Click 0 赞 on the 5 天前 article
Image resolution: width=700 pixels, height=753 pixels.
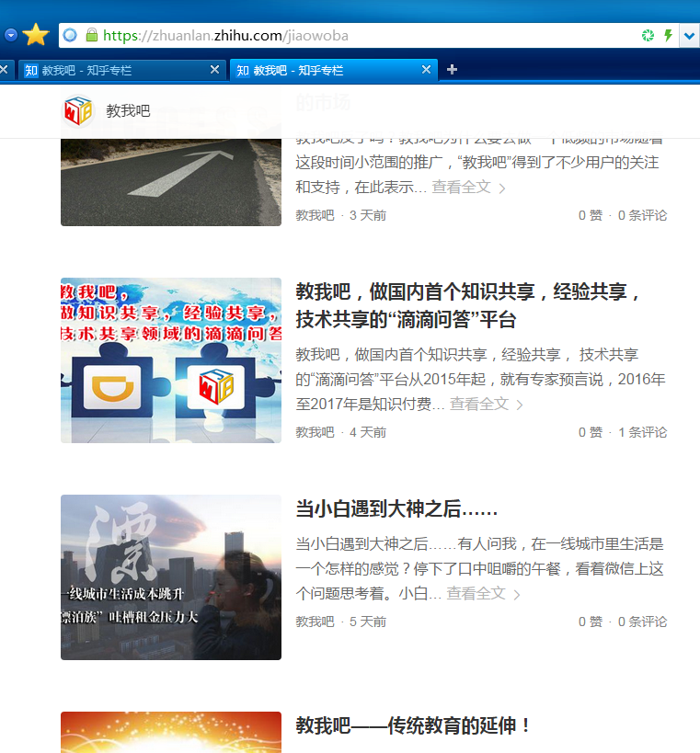click(x=591, y=622)
